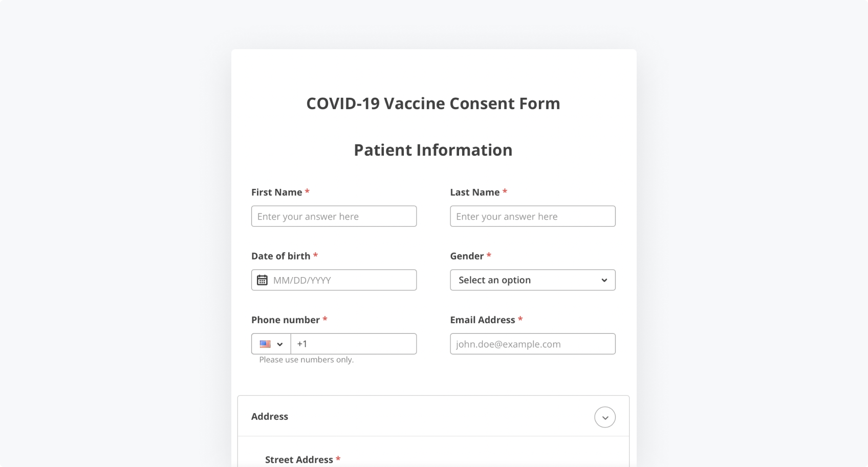Click the 'Street Address' label

click(299, 460)
